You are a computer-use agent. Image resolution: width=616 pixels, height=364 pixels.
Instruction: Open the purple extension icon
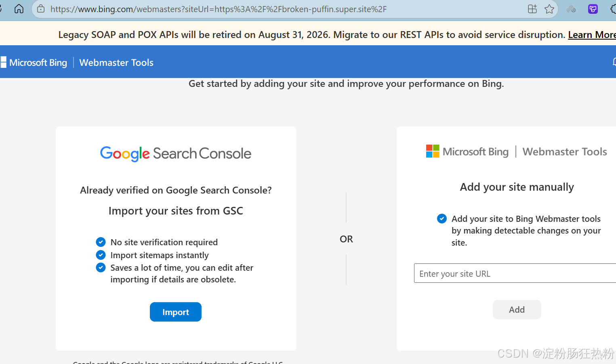(x=593, y=9)
